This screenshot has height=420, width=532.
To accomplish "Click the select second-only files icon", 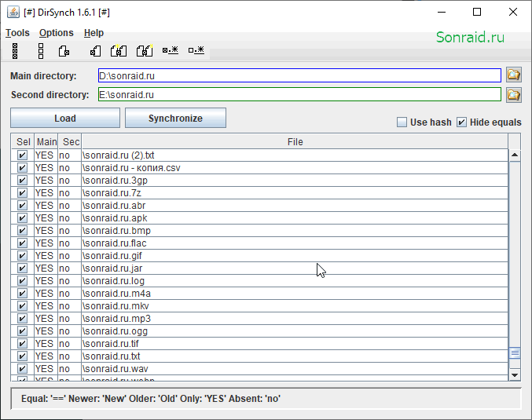I will (x=95, y=51).
